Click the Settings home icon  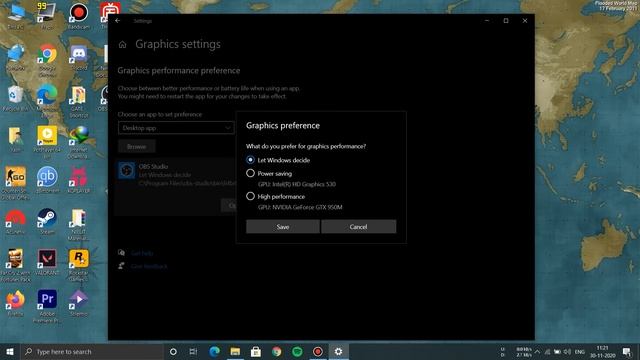click(122, 44)
